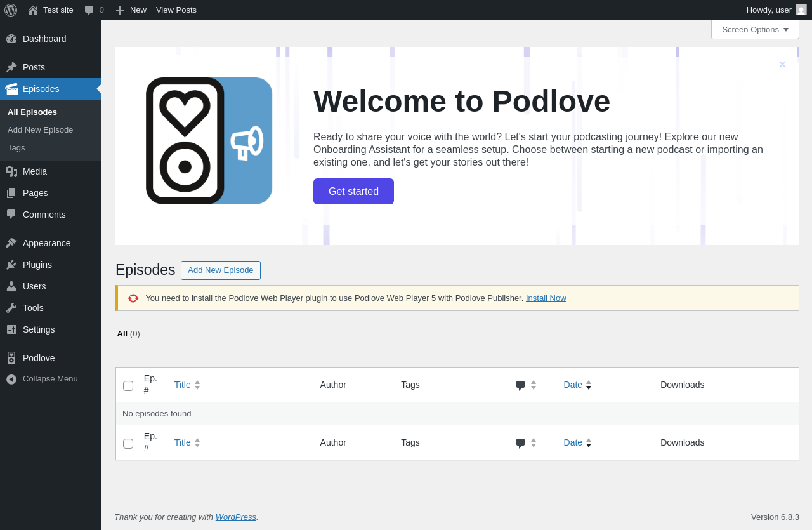Open the Plugins menu item
The width and height of the screenshot is (812, 530).
(x=51, y=265)
